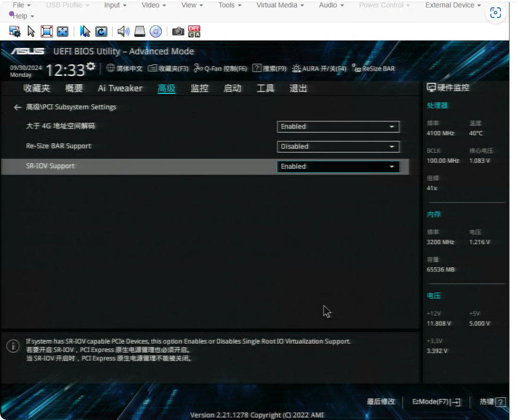The width and height of the screenshot is (518, 420).
Task: Click the 1.083 V core voltage value
Action: click(480, 161)
